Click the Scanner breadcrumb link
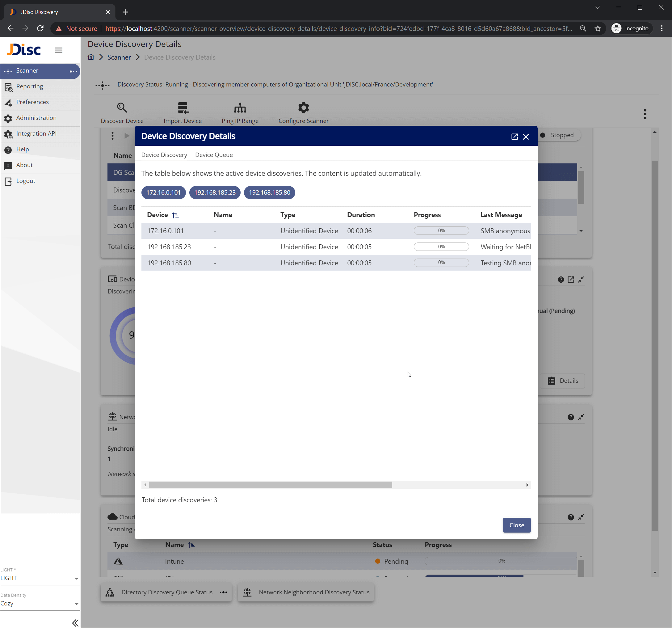 [119, 57]
